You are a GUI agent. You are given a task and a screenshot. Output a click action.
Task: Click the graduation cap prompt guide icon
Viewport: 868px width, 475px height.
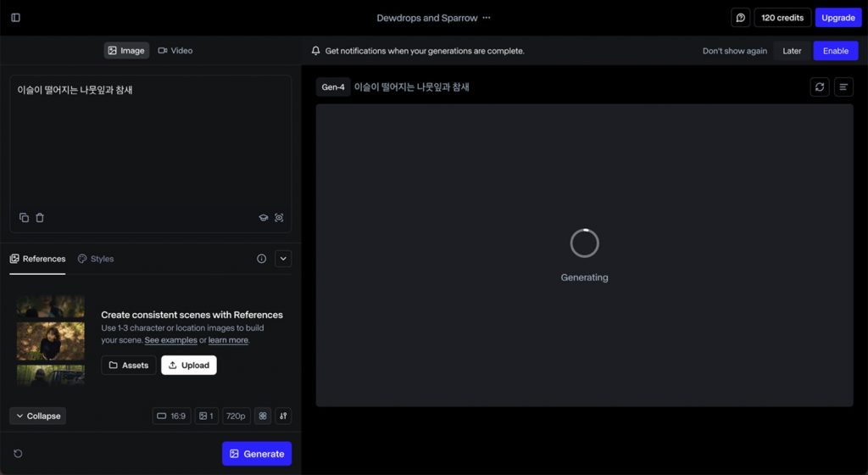click(264, 218)
